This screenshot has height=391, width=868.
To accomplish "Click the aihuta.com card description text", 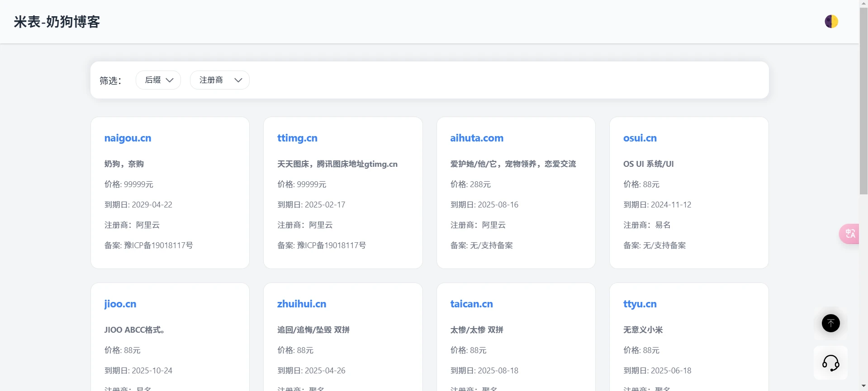I will [x=513, y=164].
